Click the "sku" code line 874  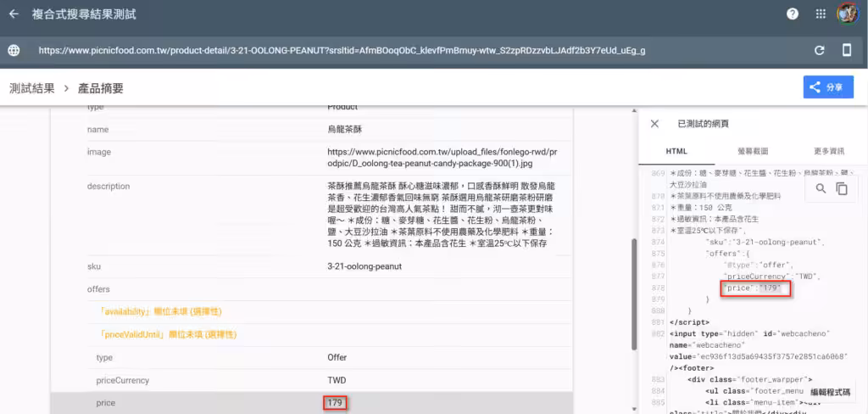click(765, 242)
